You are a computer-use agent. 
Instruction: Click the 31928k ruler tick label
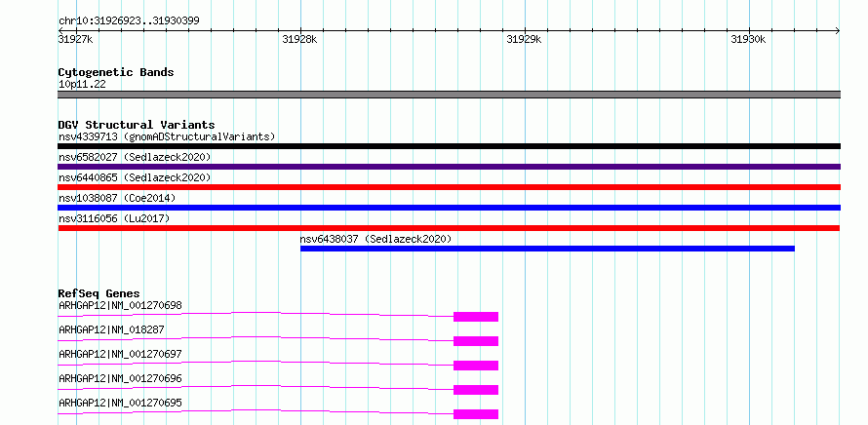299,39
